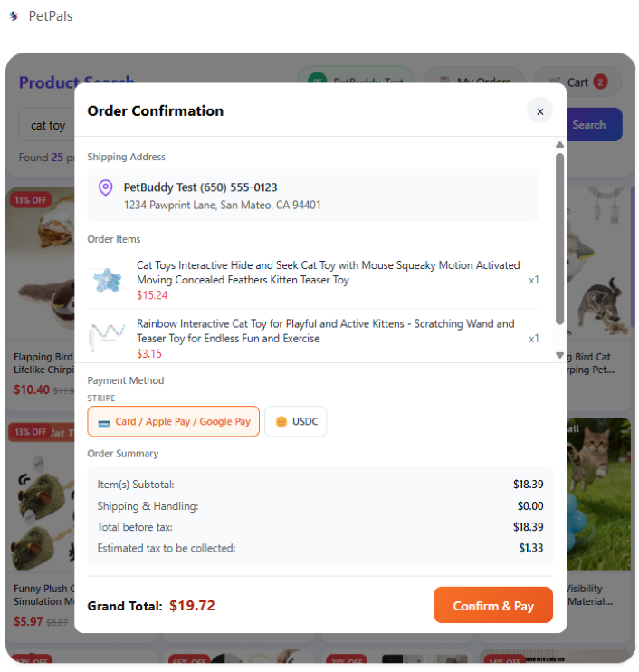Click the Rainbow cat toy wand thumbnail
The image size is (639, 672).
(107, 337)
